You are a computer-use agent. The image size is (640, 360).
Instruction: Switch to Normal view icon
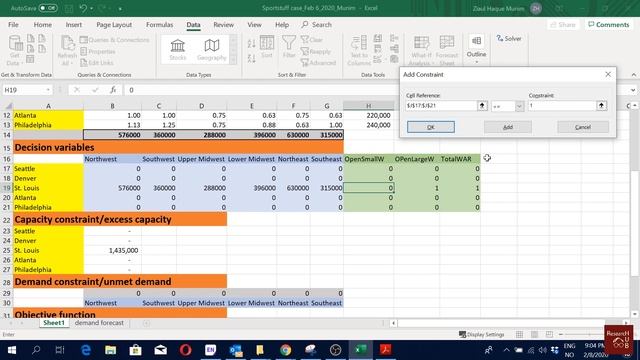tap(519, 334)
